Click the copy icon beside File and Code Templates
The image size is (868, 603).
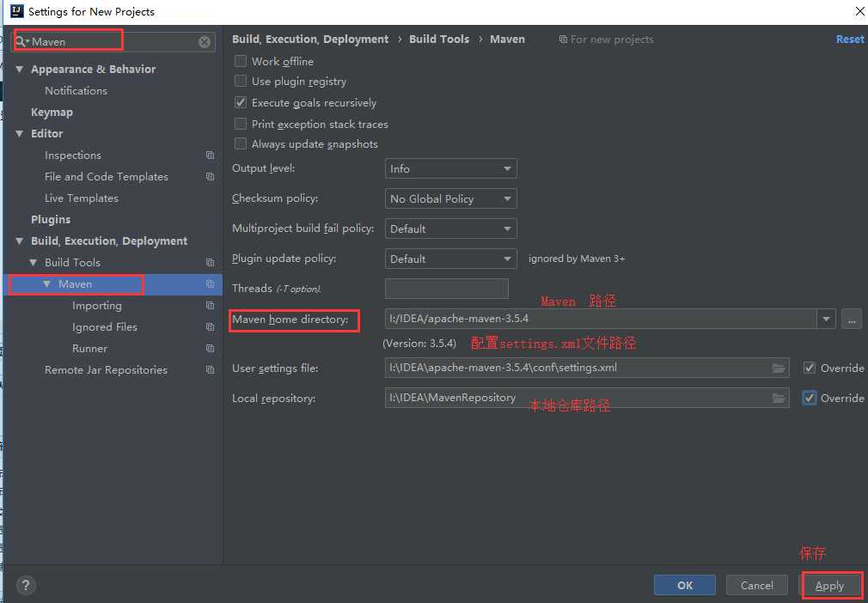[x=210, y=177]
